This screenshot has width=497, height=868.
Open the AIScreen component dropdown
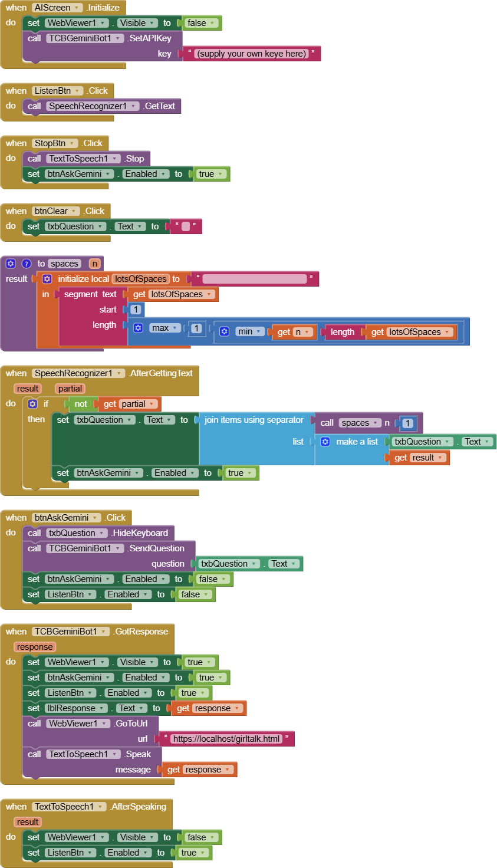57,8
